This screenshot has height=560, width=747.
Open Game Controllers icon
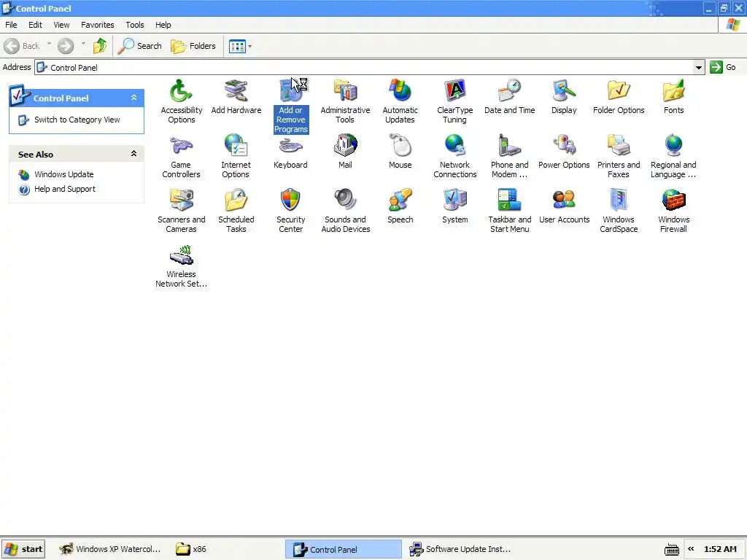pos(181,145)
